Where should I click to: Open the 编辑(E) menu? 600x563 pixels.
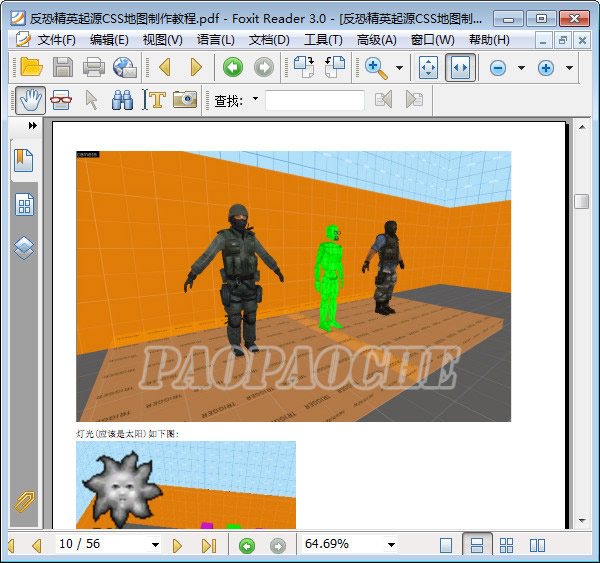[109, 40]
